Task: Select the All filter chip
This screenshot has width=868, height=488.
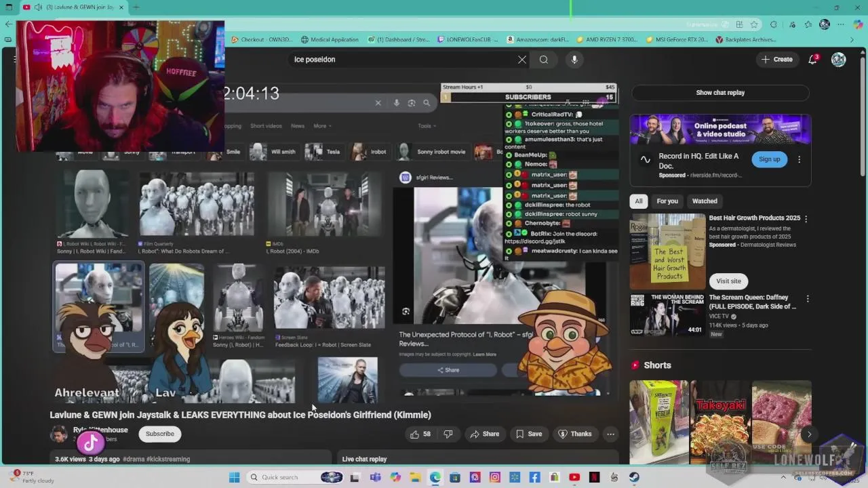Action: 638,201
